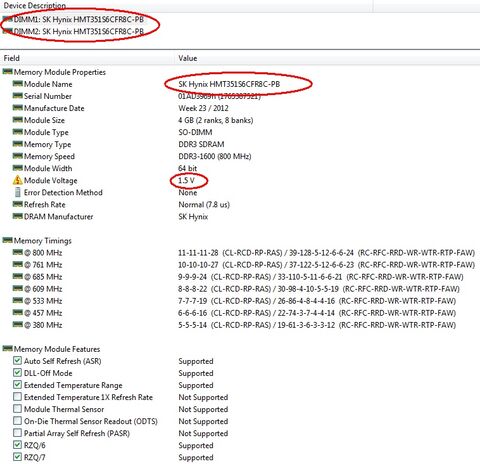The height and width of the screenshot is (464, 480).
Task: Select the Serial Number label
Action: point(48,96)
